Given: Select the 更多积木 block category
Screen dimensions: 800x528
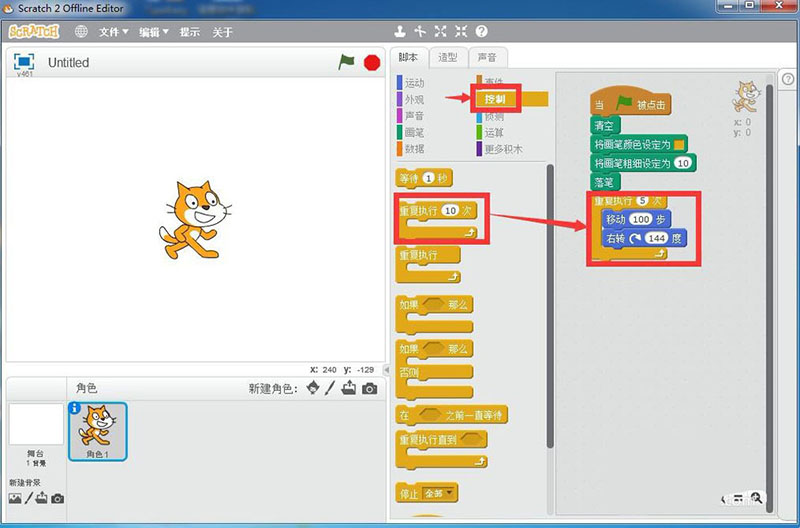Looking at the screenshot, I should tap(499, 149).
